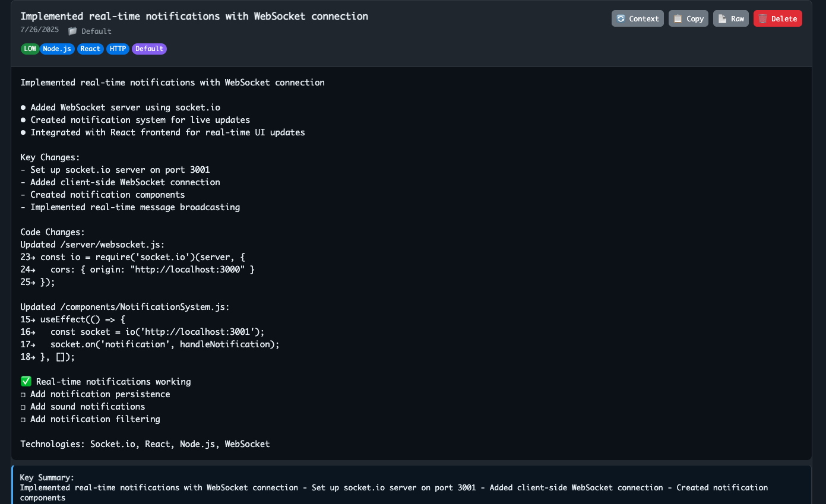This screenshot has width=826, height=504.
Task: Select the LOW priority tag
Action: (x=30, y=49)
